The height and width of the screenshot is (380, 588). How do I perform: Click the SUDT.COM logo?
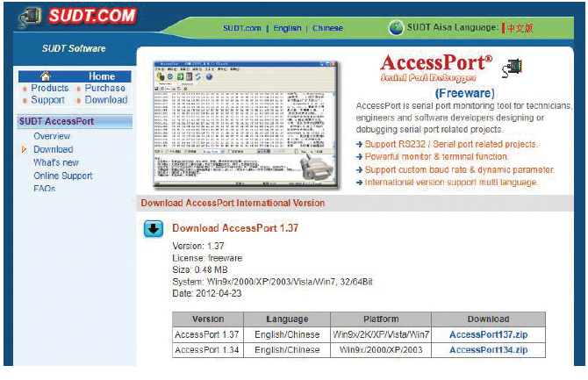(x=92, y=16)
